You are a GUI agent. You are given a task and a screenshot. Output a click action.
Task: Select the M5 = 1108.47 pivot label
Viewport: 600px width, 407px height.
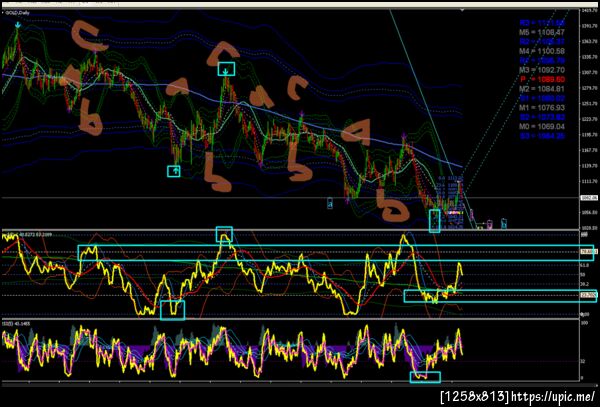541,32
